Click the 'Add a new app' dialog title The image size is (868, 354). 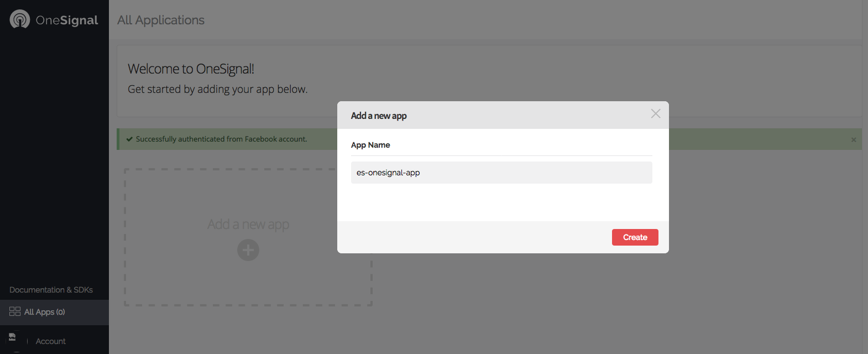[379, 116]
